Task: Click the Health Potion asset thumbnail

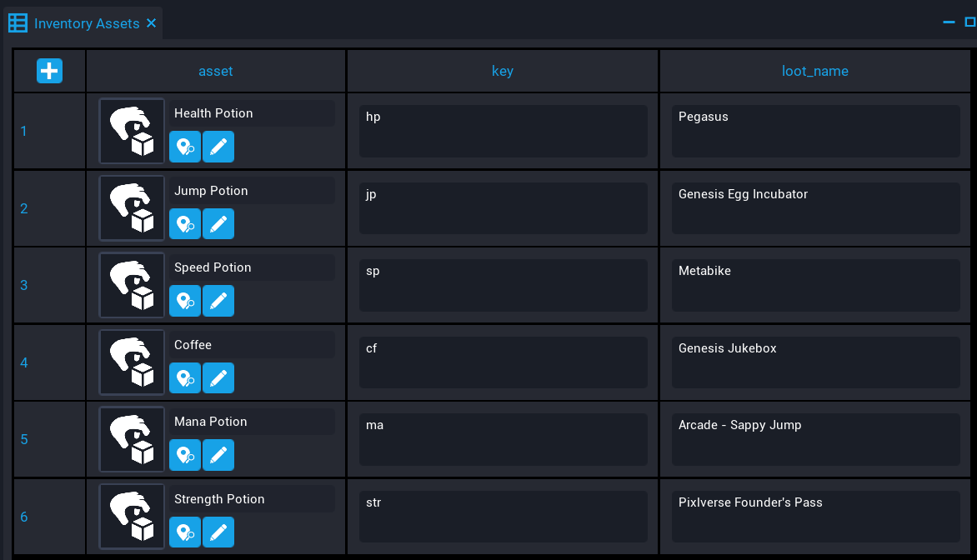Action: (131, 131)
